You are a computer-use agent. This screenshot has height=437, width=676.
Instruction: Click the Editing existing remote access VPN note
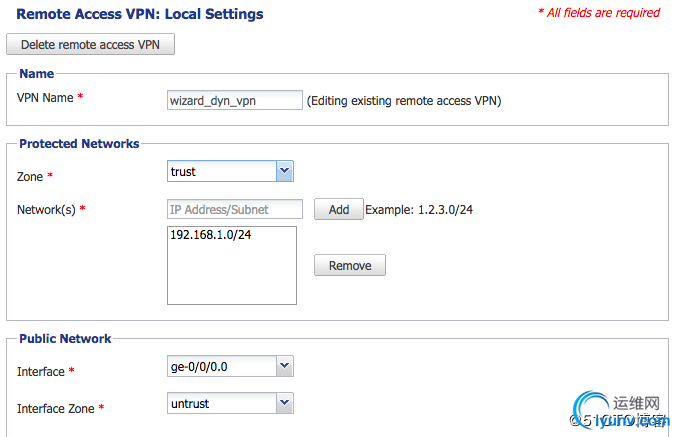[x=404, y=100]
